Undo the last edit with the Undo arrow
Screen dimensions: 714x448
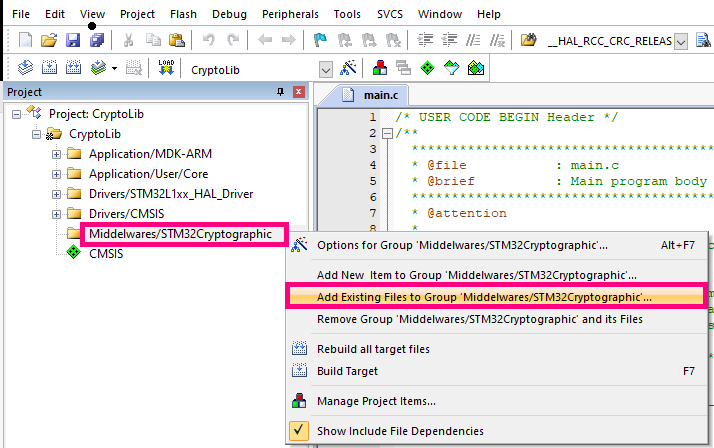tap(209, 40)
